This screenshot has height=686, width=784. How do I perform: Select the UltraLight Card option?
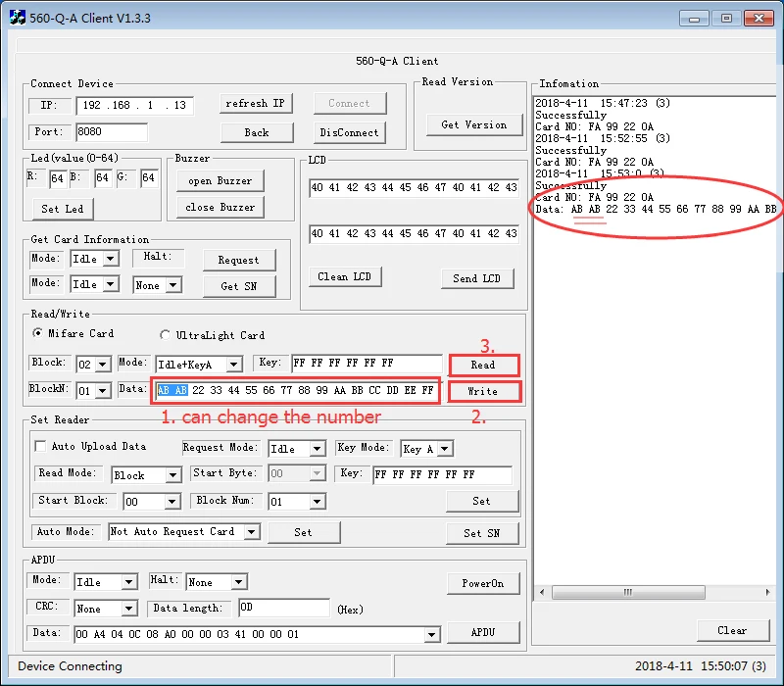(165, 335)
